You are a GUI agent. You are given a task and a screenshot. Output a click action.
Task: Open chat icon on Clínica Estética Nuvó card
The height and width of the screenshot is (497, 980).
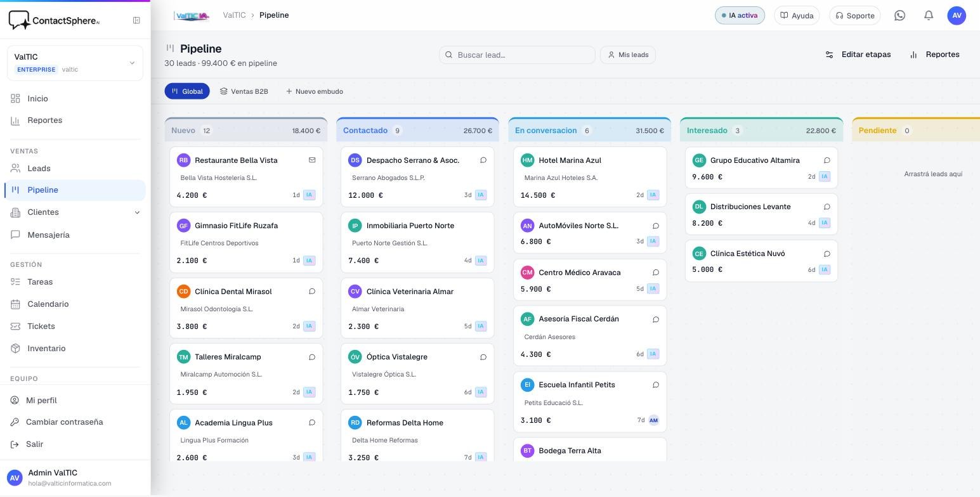pos(827,254)
